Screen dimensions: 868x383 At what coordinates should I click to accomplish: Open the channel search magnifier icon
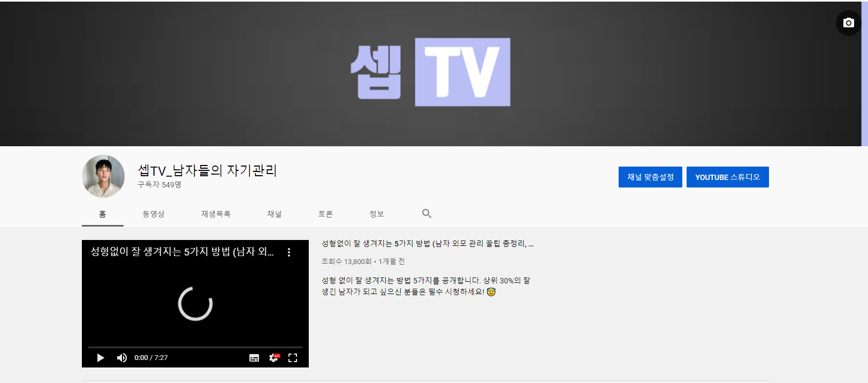pyautogui.click(x=427, y=214)
